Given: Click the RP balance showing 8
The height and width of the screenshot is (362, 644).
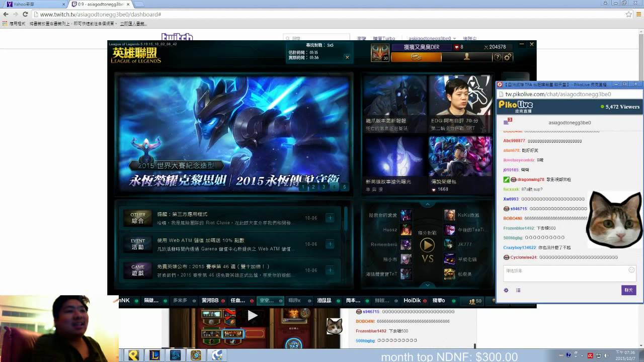Looking at the screenshot, I should click(459, 47).
